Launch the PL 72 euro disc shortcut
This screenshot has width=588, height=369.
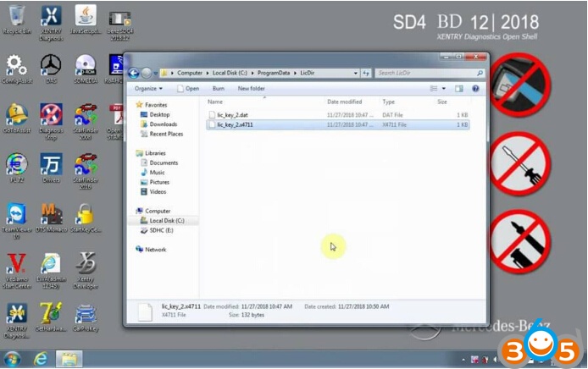tap(16, 168)
